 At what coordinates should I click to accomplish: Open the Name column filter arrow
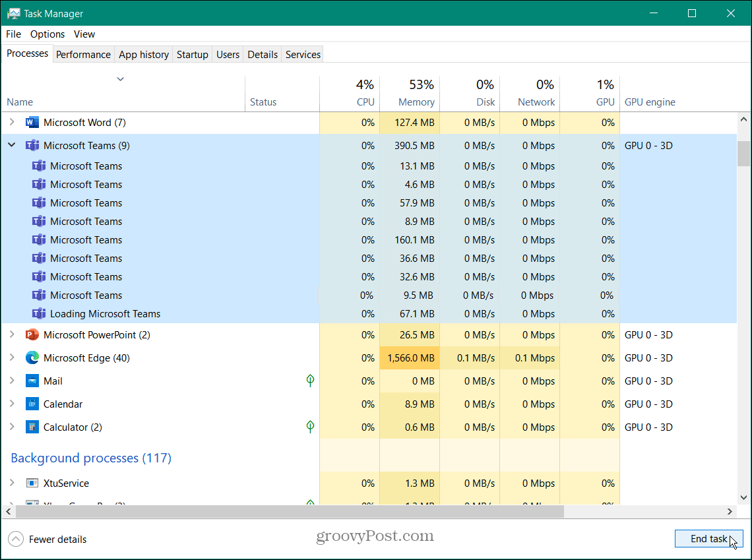tap(121, 78)
